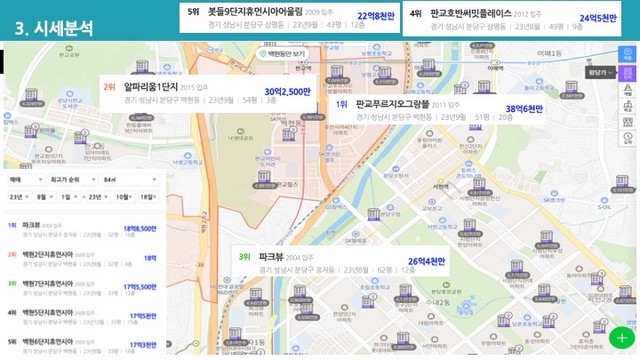Toggle the grid-map layer icon in right sidebar
The width and height of the screenshot is (640, 360).
coord(628,122)
